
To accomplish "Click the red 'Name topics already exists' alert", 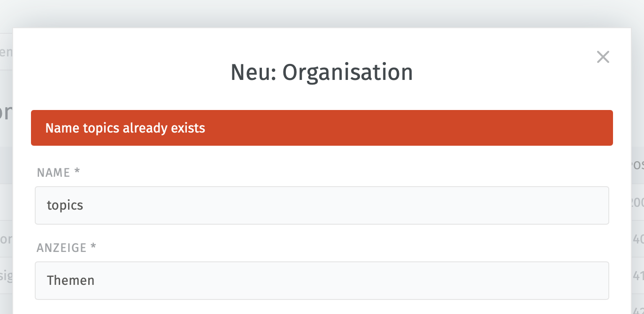I will (322, 128).
